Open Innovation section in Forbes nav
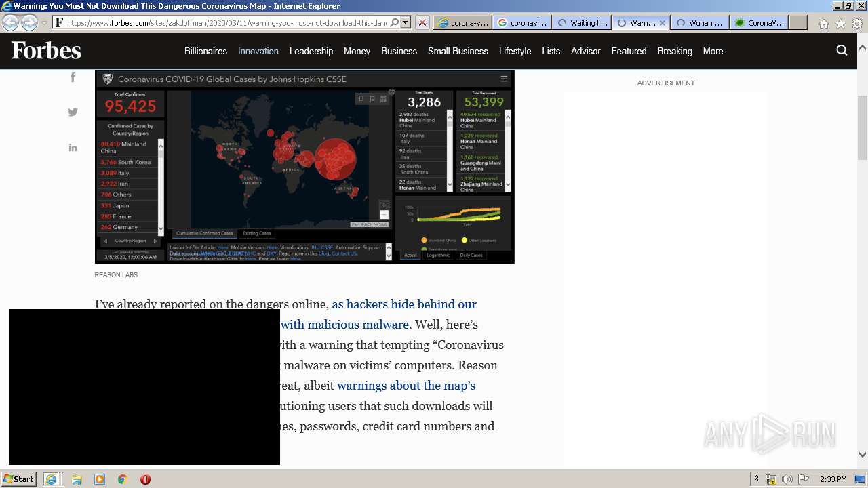 (258, 51)
